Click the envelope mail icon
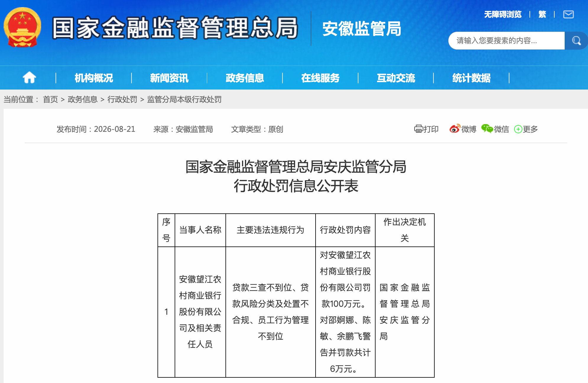 [x=568, y=14]
